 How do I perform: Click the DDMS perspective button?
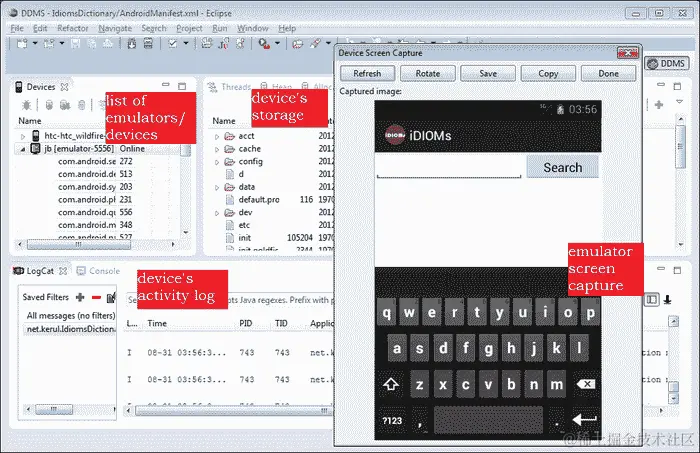pos(667,63)
